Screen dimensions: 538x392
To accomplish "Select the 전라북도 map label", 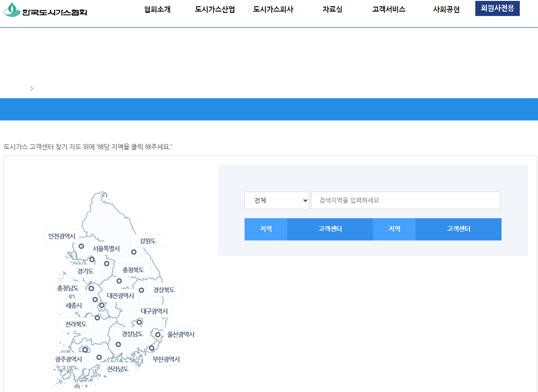I will 76,324.
